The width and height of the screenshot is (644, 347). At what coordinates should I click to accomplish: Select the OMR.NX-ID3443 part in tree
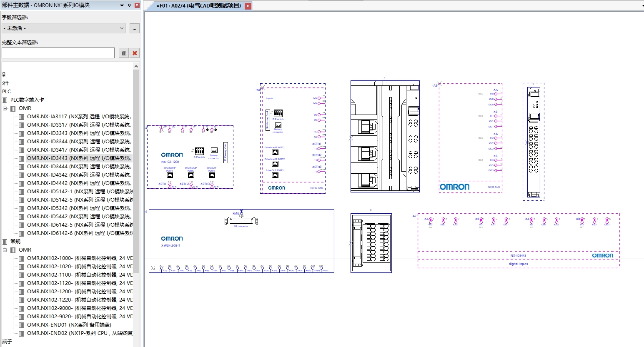78,158
